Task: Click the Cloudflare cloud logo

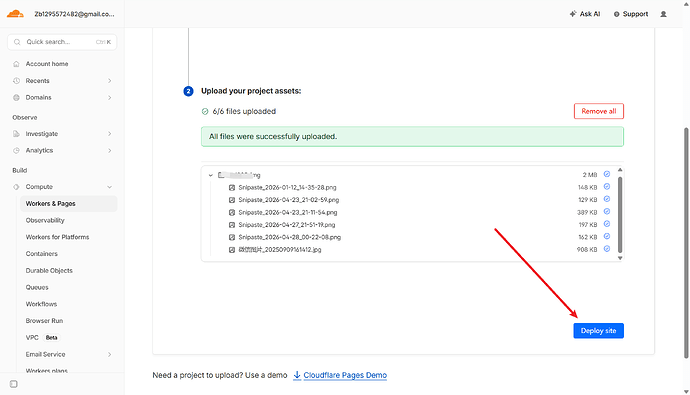Action: pos(15,14)
